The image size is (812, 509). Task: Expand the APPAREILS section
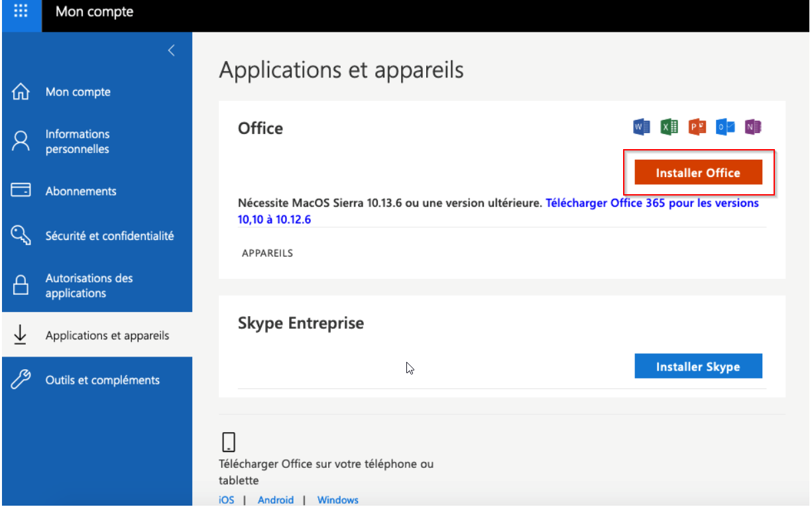[267, 253]
